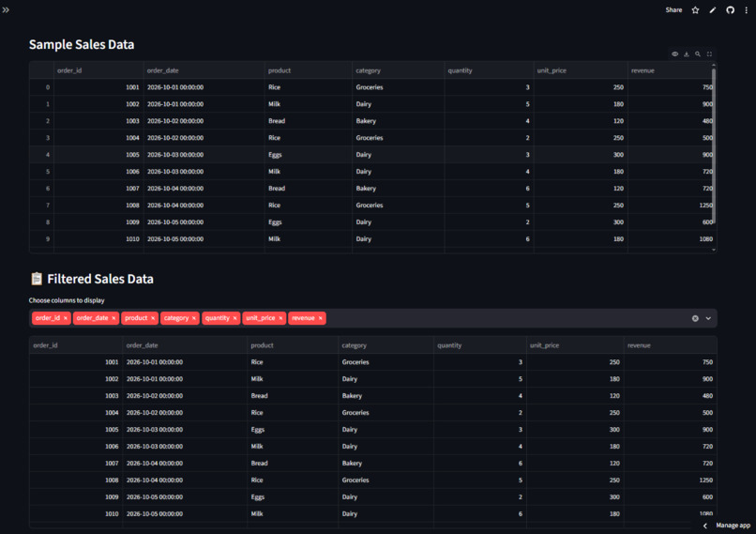The height and width of the screenshot is (534, 756).
Task: Click the Sample Sales Data heading
Action: click(82, 44)
